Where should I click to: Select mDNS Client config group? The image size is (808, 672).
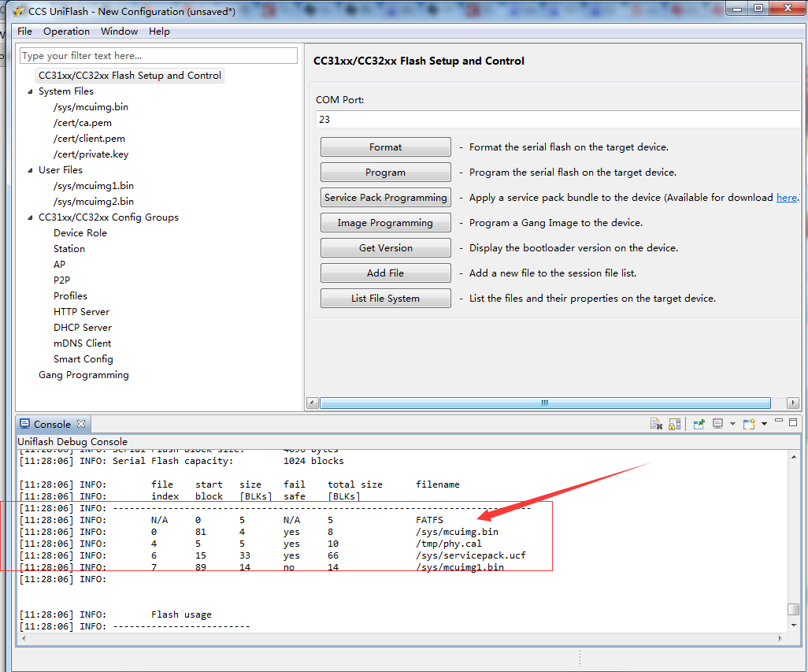(82, 343)
